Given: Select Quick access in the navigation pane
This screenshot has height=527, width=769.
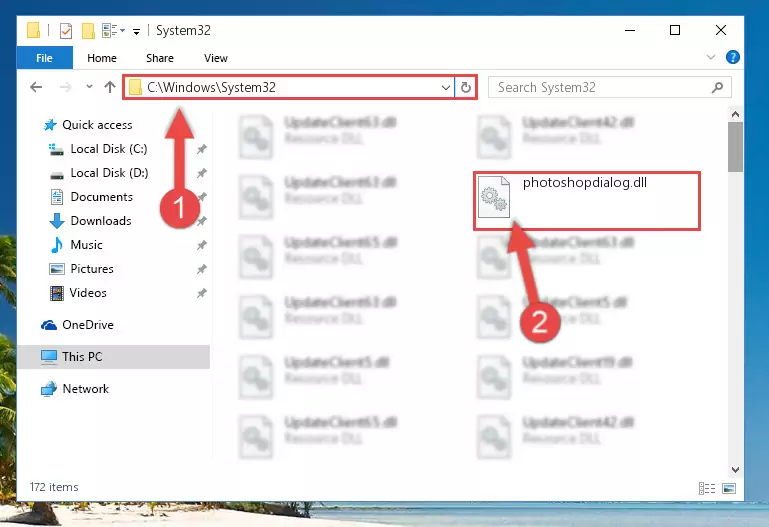Looking at the screenshot, I should (97, 125).
